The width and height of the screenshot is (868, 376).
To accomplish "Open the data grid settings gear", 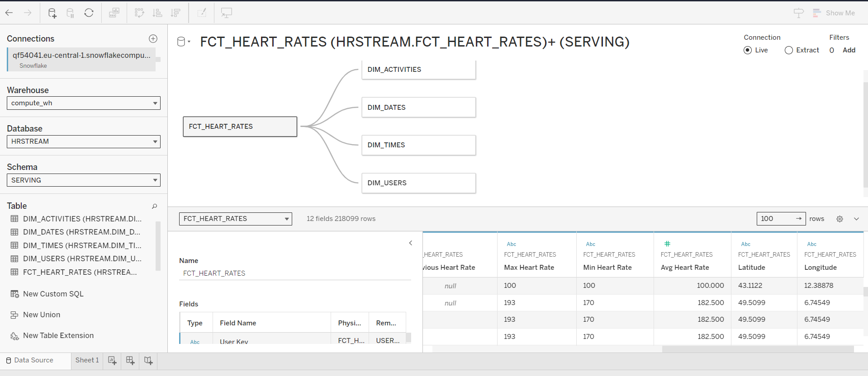I will point(840,219).
